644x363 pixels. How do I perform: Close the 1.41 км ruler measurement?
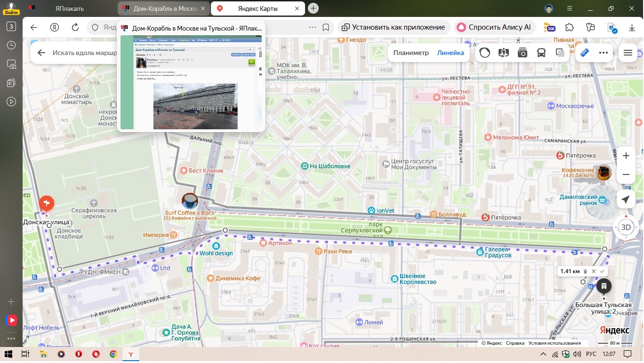(x=594, y=271)
